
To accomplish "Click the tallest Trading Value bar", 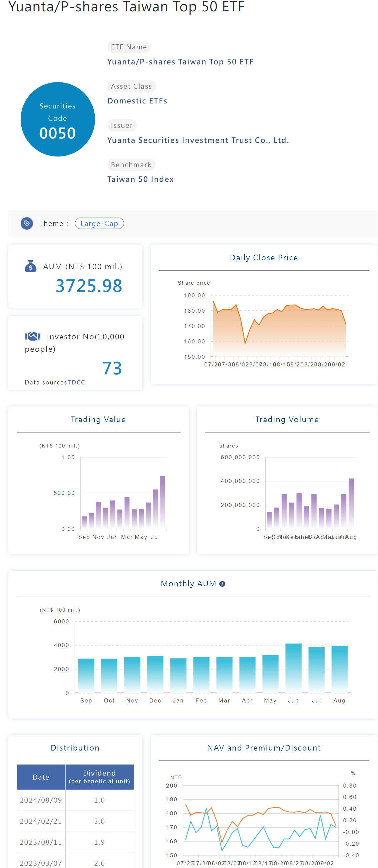I will pos(163,501).
